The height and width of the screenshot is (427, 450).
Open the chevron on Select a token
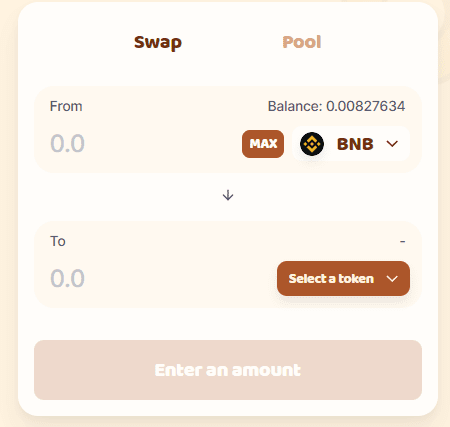[392, 279]
